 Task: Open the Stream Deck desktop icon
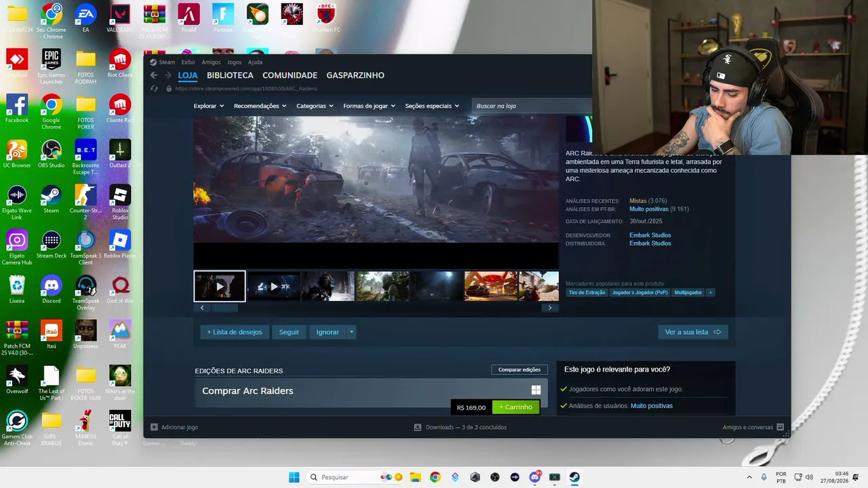click(52, 245)
